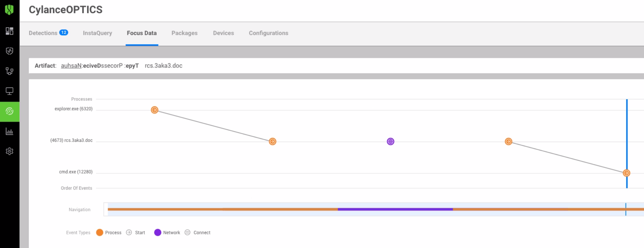
Task: Select the Focus Data tab
Action: click(142, 33)
